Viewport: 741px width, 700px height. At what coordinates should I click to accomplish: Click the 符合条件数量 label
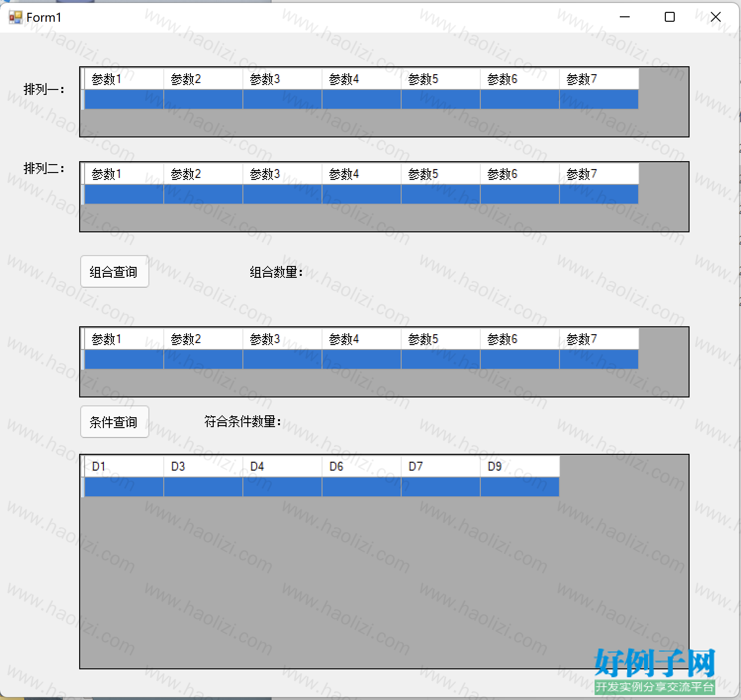[x=243, y=422]
